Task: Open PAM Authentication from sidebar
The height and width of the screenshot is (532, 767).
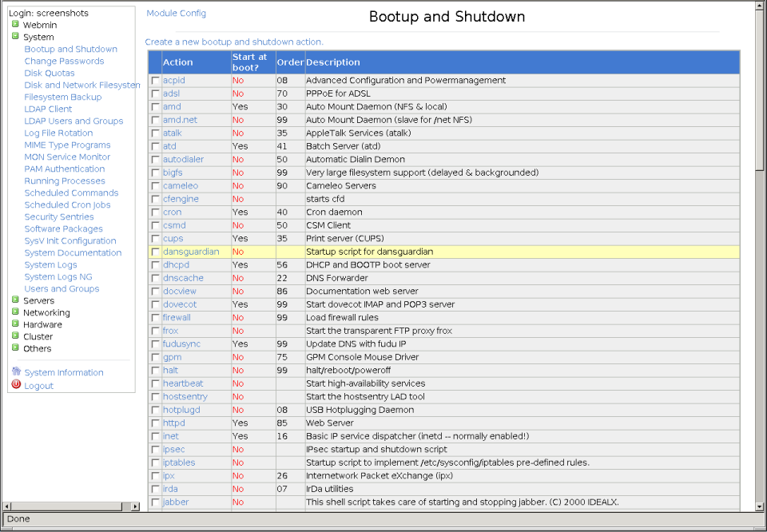Action: (x=65, y=169)
